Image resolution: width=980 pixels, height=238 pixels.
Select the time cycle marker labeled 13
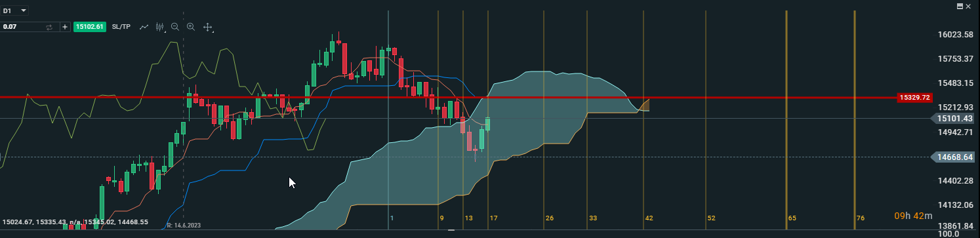coord(468,218)
